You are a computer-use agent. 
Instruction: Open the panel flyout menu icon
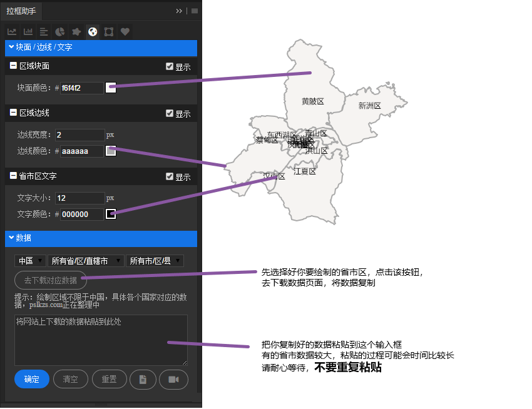pos(195,11)
